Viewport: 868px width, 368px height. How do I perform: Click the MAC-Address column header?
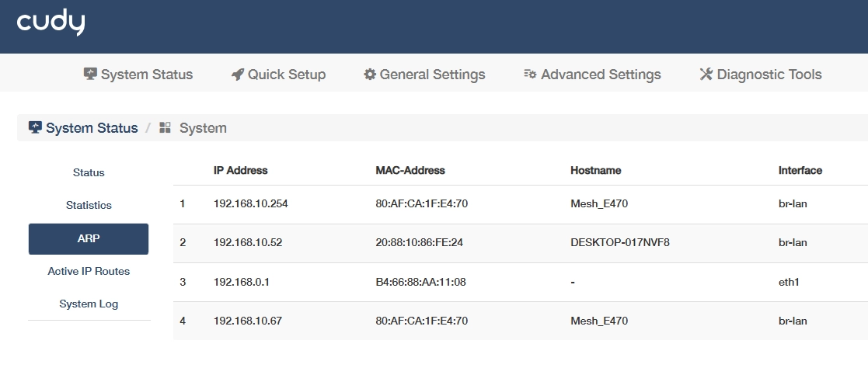coord(410,170)
